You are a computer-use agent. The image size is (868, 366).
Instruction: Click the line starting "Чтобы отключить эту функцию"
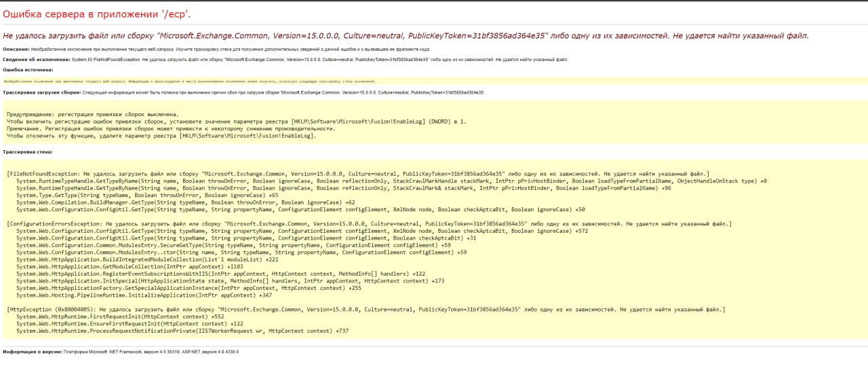click(161, 136)
